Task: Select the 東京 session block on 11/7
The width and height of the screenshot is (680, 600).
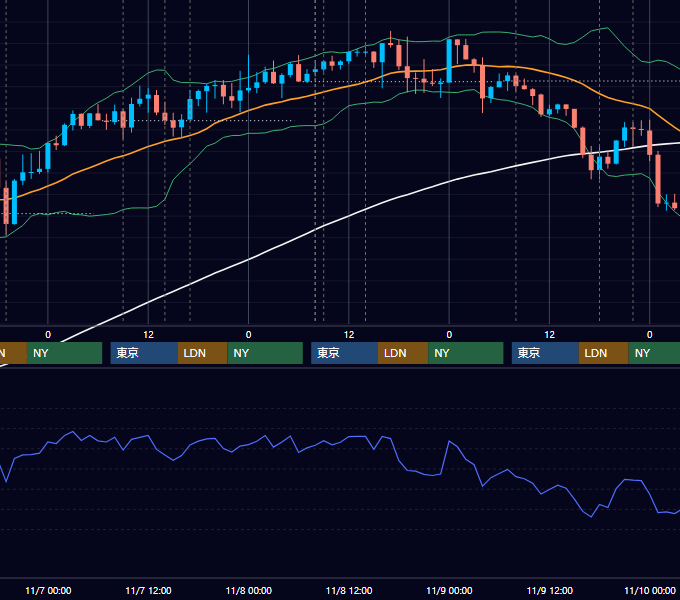Action: click(144, 353)
